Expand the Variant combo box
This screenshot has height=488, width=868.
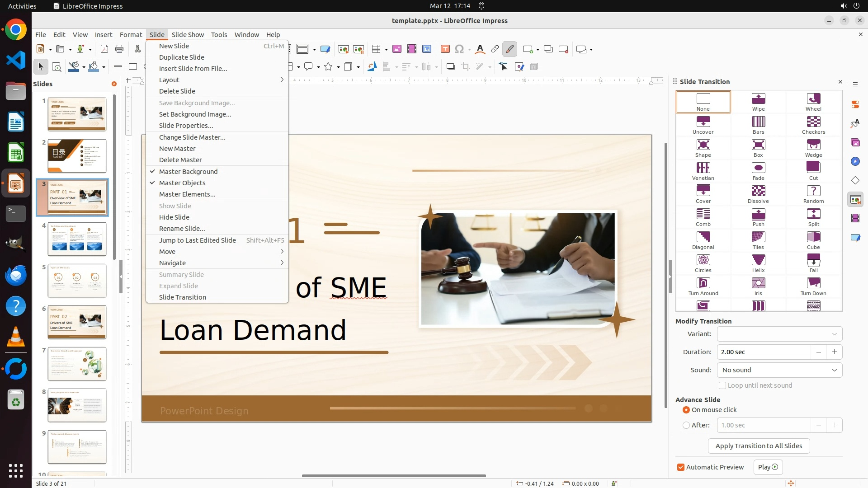point(779,334)
